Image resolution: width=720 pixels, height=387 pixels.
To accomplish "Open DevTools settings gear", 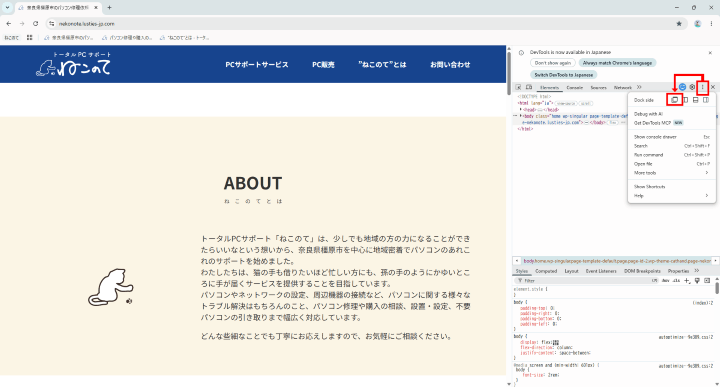I will [692, 87].
